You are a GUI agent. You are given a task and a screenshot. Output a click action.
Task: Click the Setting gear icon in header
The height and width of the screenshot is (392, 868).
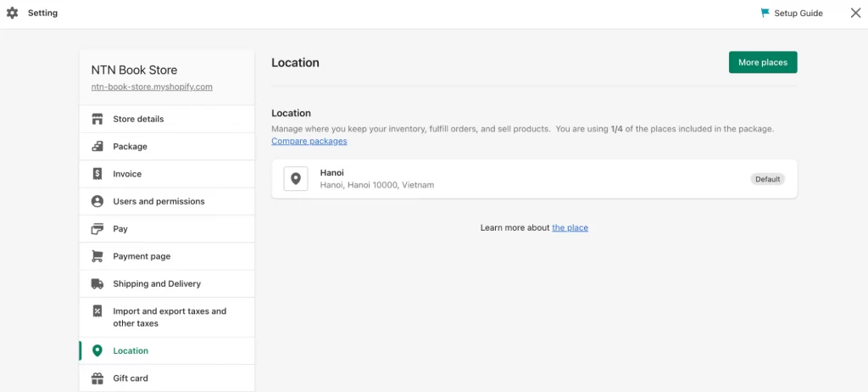12,13
